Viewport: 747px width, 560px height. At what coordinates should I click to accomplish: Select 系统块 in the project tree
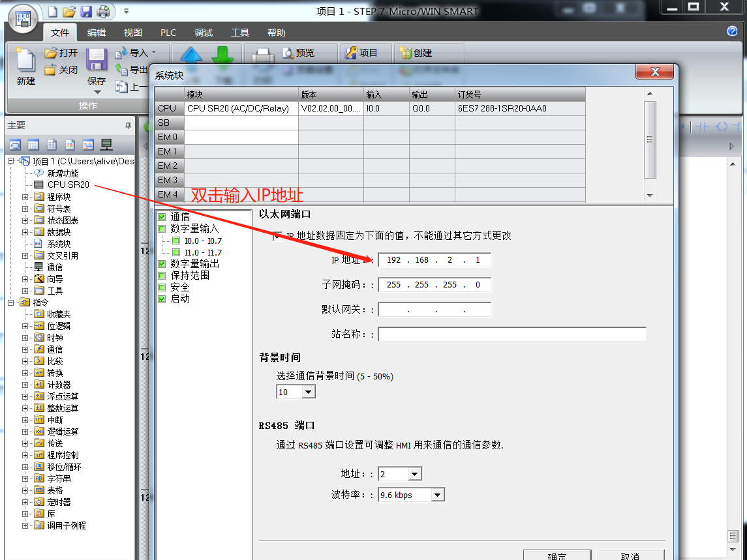point(59,244)
